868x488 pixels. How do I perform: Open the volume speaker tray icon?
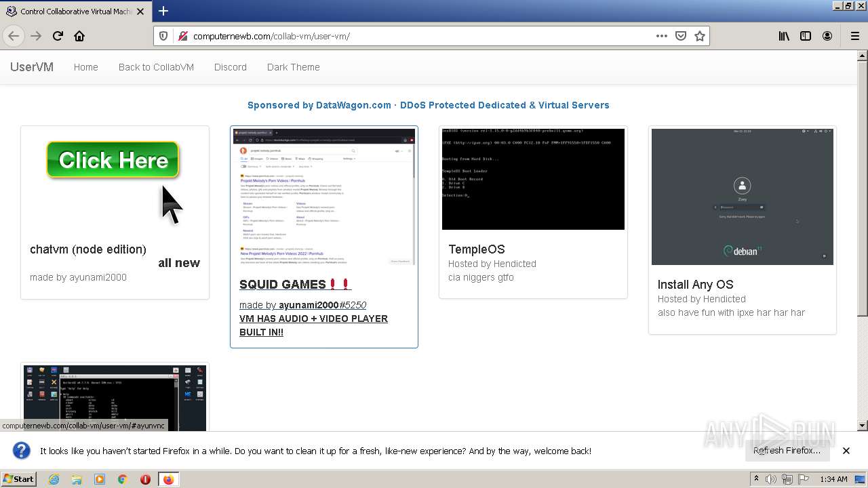[771, 479]
